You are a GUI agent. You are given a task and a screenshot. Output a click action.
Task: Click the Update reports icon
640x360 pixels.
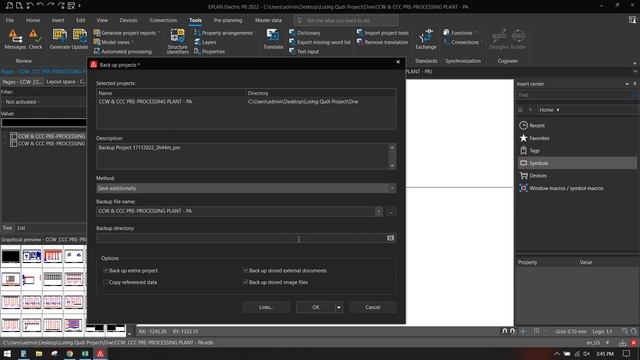[x=80, y=39]
